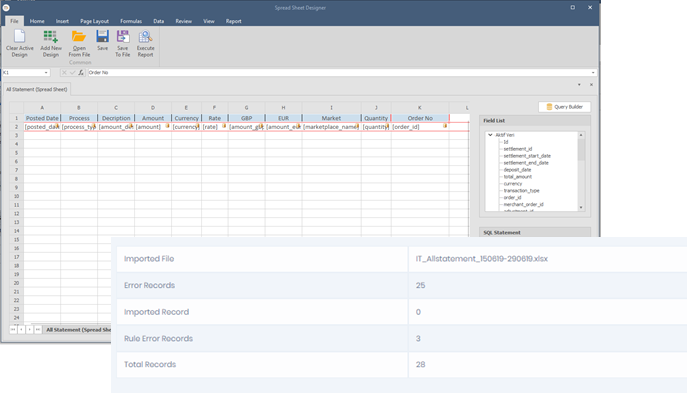Select settlement_id in Field List
The image size is (687, 393).
(517, 149)
